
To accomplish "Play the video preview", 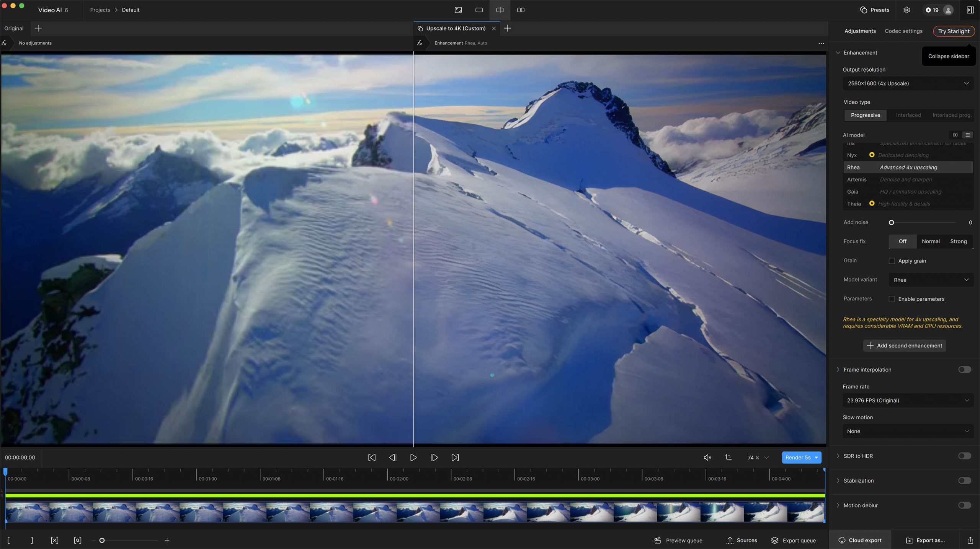I will [x=413, y=458].
